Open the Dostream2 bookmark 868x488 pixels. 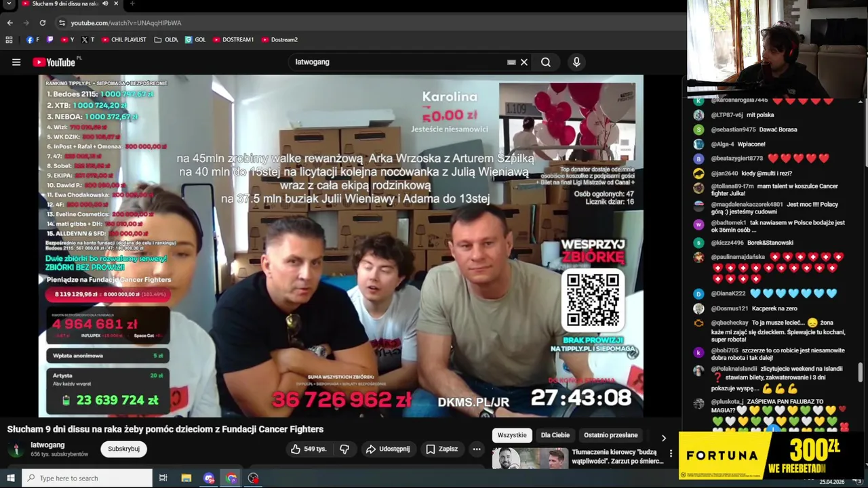[x=279, y=40]
